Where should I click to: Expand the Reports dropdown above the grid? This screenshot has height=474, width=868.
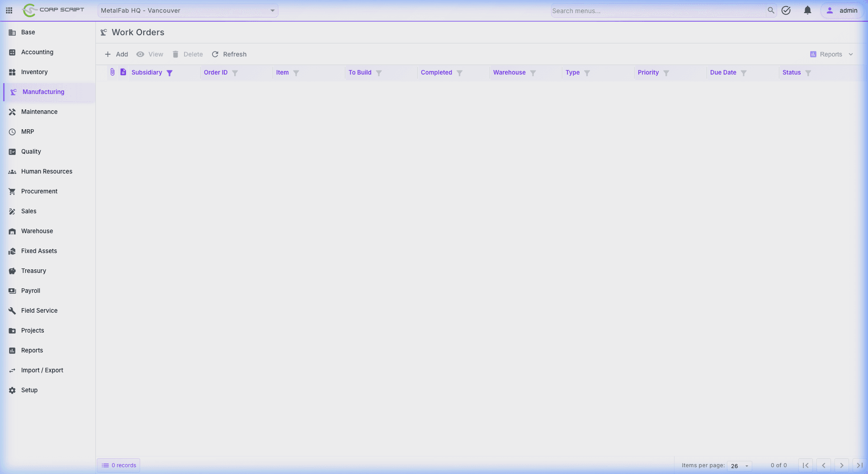831,54
